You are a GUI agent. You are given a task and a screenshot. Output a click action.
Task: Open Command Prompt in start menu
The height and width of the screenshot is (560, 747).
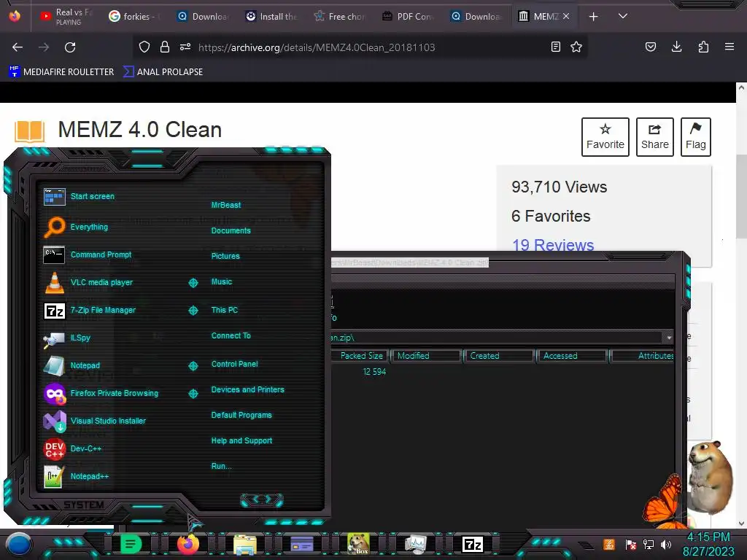tap(88, 254)
